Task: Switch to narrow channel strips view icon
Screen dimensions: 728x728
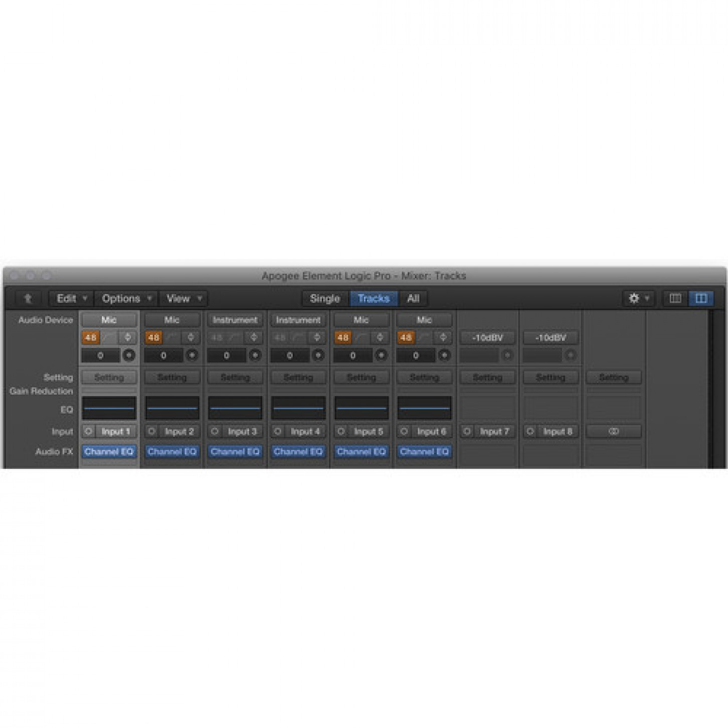Action: (x=675, y=299)
